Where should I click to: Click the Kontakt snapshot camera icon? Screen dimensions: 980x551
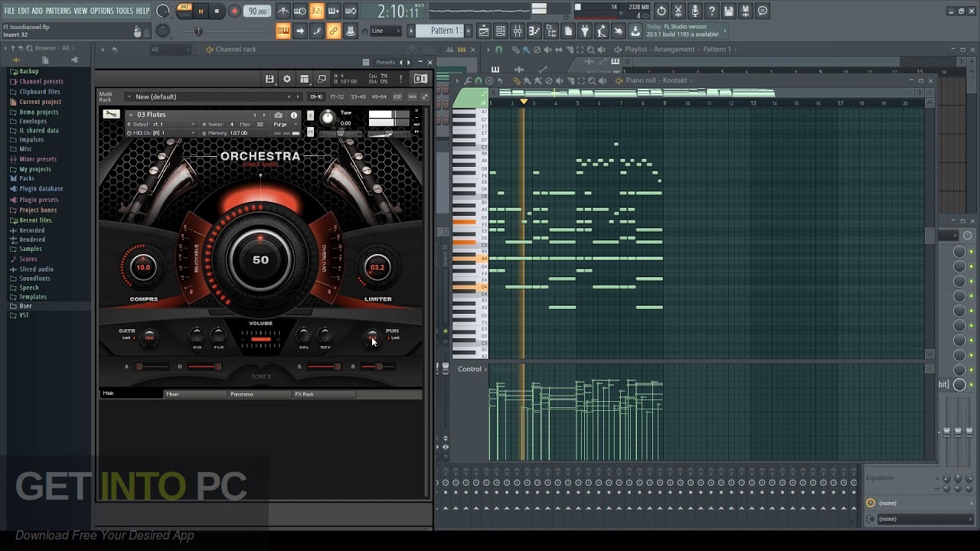click(279, 115)
